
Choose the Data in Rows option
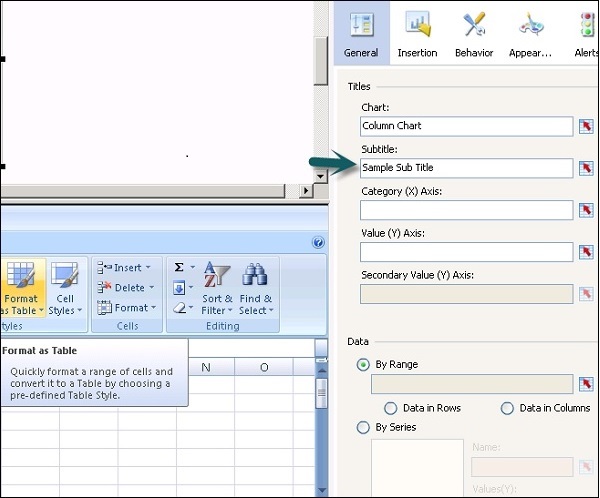click(391, 408)
